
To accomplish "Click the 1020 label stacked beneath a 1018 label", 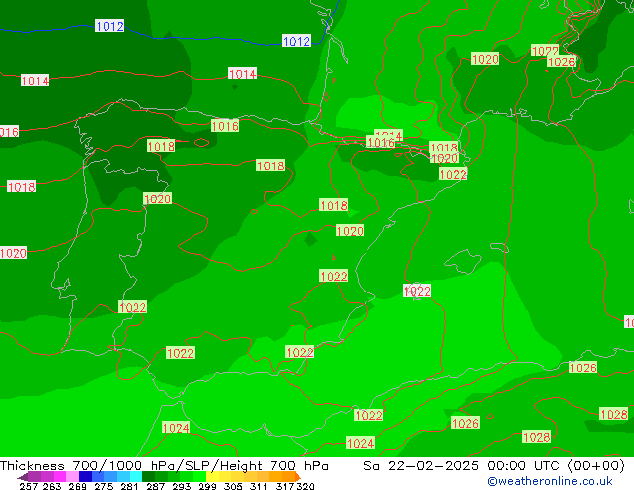I will [444, 158].
